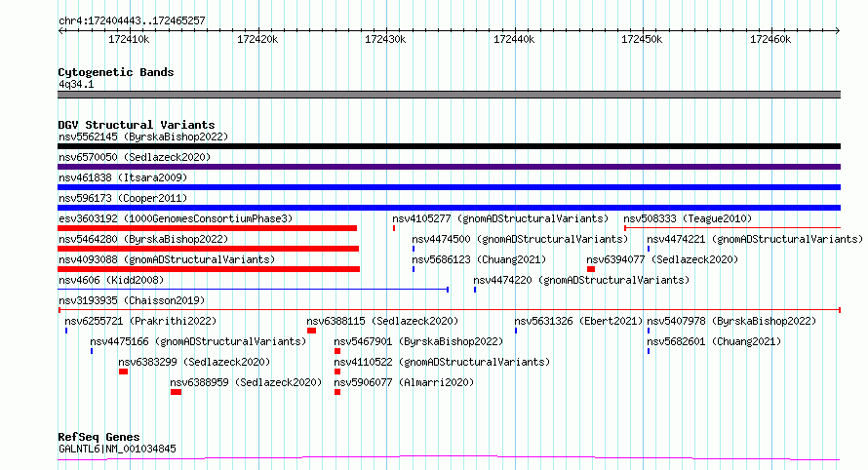This screenshot has width=868, height=470.
Task: Open nsv5464280 (ByrskaBishop2022) label
Action: tap(143, 239)
